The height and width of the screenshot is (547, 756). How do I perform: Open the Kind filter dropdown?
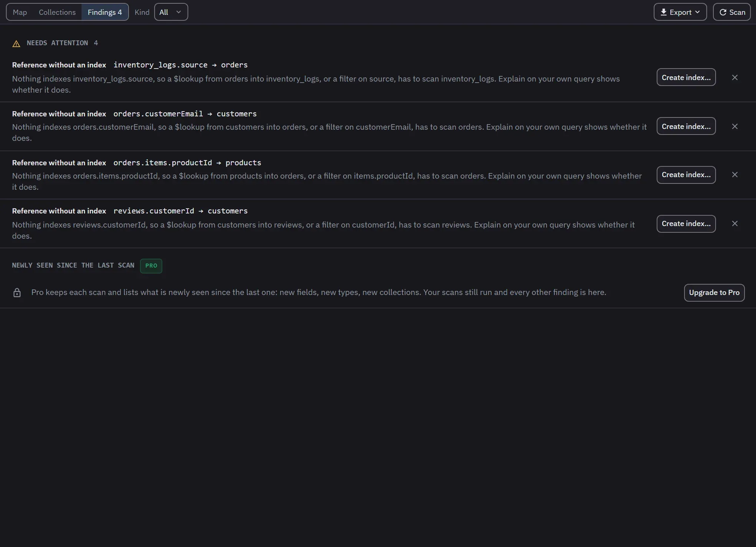171,12
